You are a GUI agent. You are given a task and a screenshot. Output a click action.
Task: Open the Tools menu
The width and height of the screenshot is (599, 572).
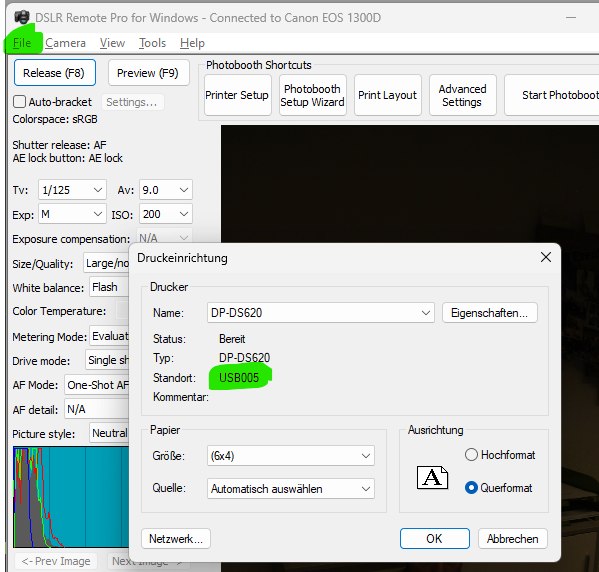(152, 43)
